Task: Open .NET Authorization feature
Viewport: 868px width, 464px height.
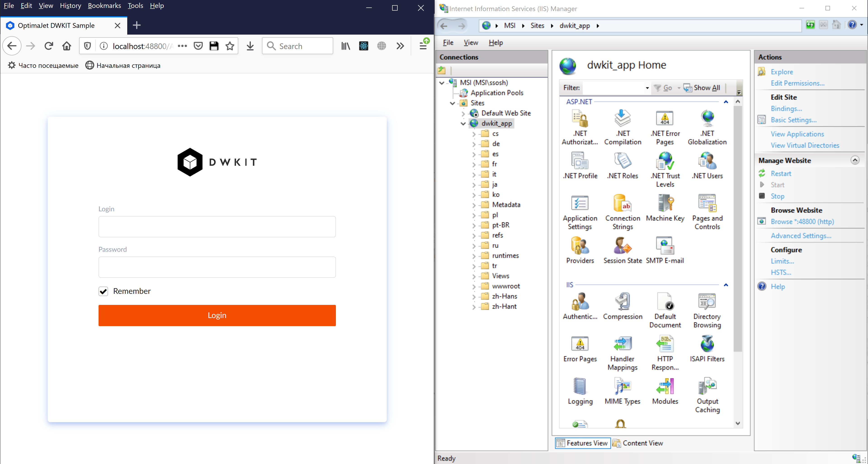Action: [580, 127]
